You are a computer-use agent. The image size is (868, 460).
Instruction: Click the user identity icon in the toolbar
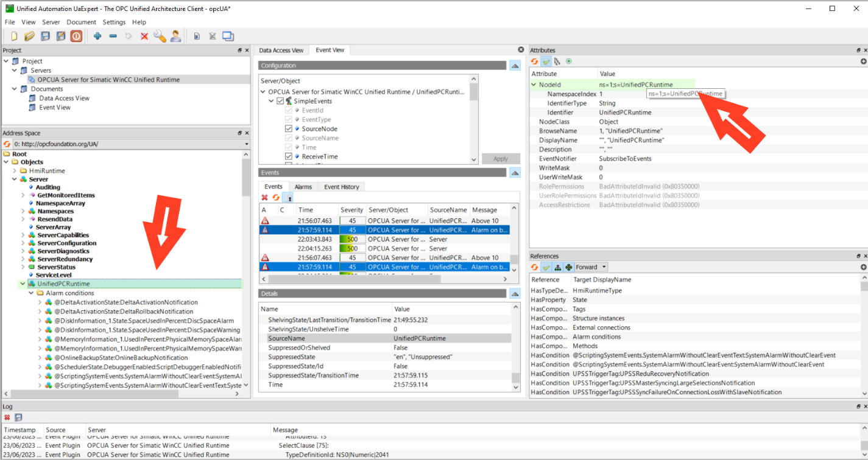[x=175, y=37]
